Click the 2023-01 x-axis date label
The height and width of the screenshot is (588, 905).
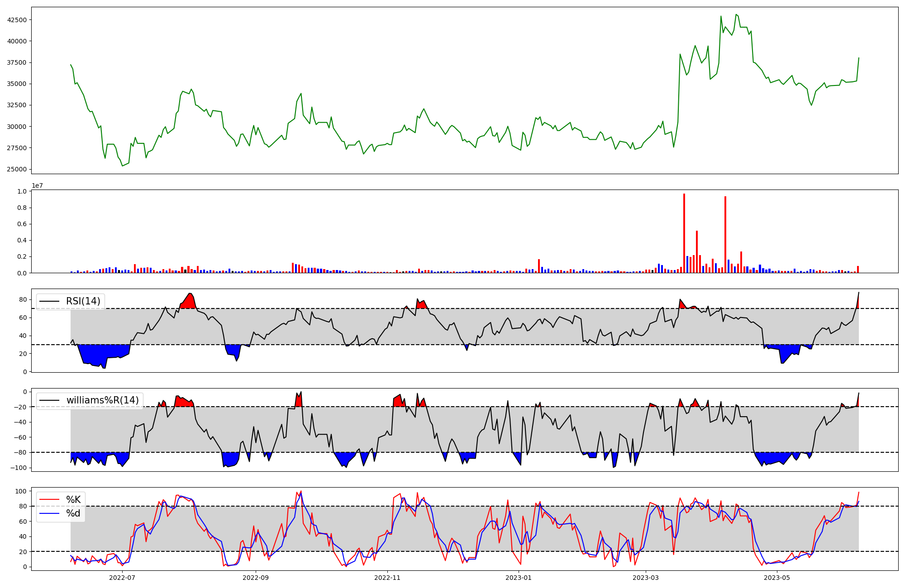point(519,578)
